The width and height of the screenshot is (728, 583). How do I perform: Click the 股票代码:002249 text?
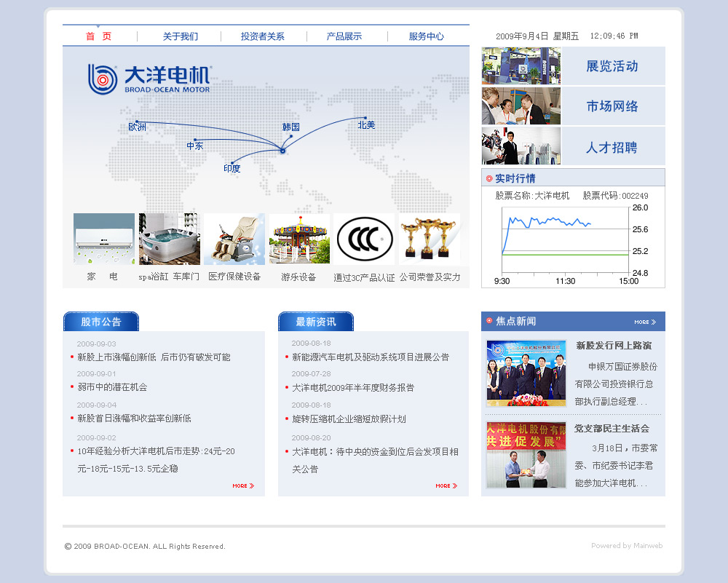[615, 195]
